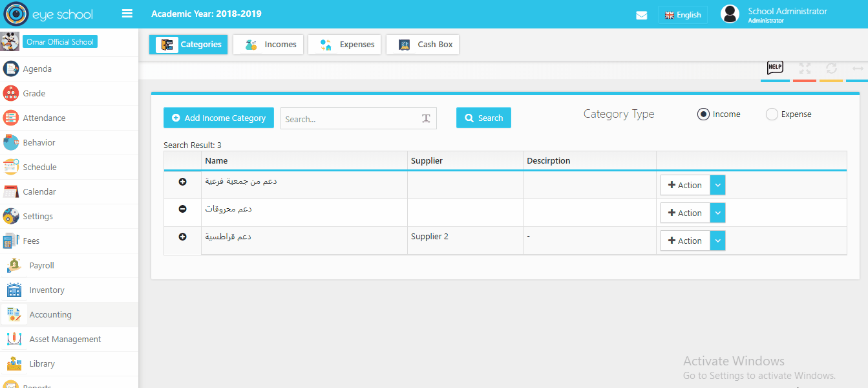The height and width of the screenshot is (388, 868).
Task: Click the Name column header
Action: click(304, 160)
